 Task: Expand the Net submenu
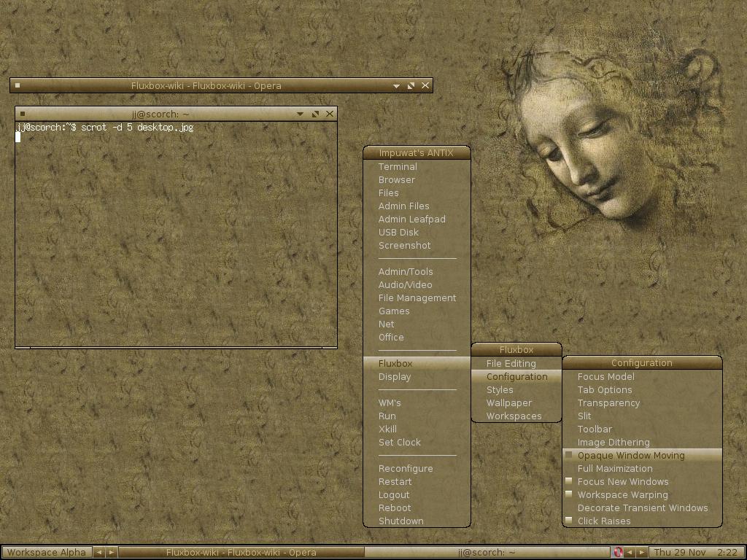417,324
